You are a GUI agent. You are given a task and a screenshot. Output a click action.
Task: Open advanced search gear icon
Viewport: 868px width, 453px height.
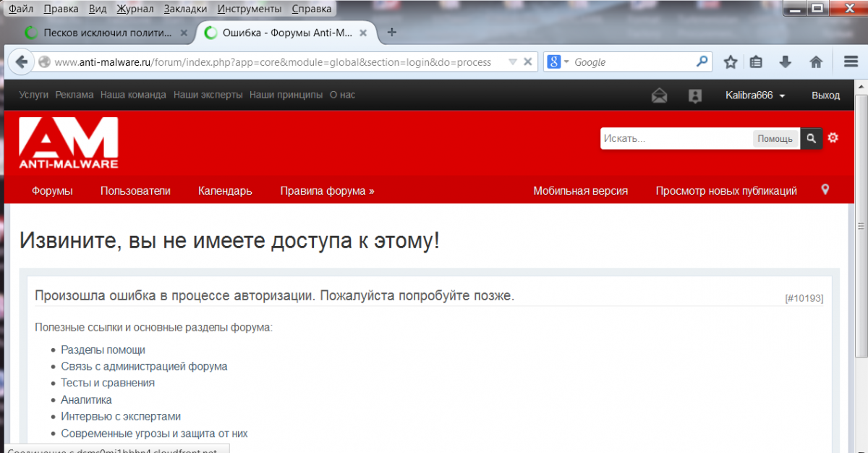833,137
